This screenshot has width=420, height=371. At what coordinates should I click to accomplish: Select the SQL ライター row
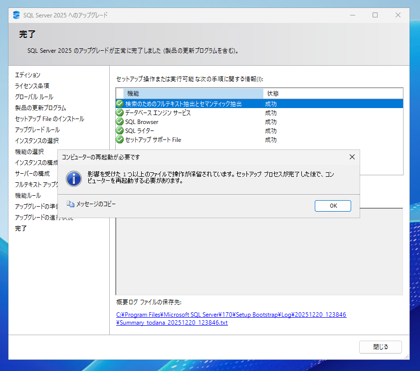point(259,131)
